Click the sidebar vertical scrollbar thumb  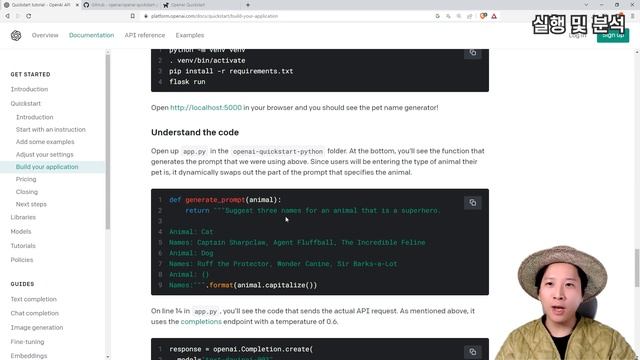[x=108, y=141]
